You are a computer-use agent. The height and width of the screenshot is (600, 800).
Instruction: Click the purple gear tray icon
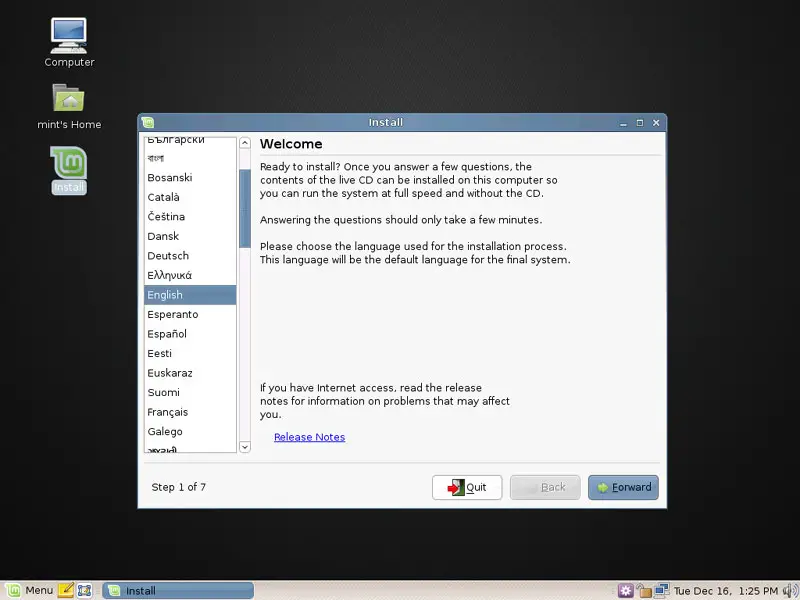626,590
